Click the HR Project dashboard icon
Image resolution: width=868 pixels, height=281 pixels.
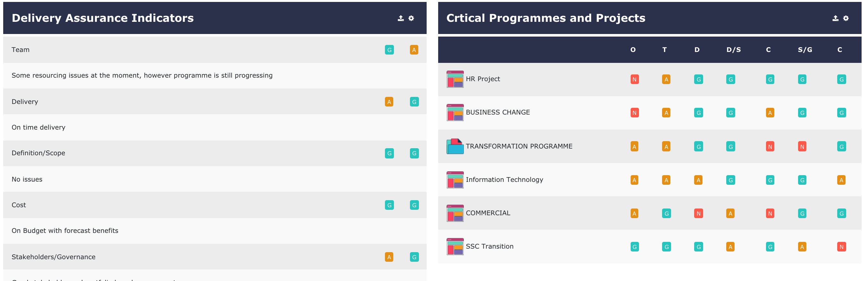(455, 79)
